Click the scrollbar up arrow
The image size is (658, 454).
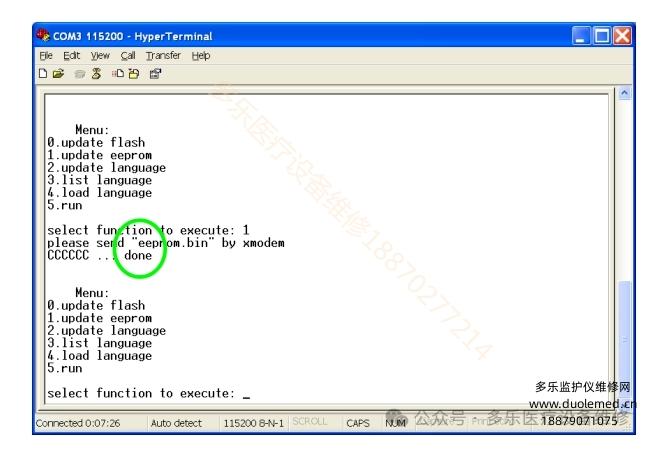pyautogui.click(x=625, y=94)
